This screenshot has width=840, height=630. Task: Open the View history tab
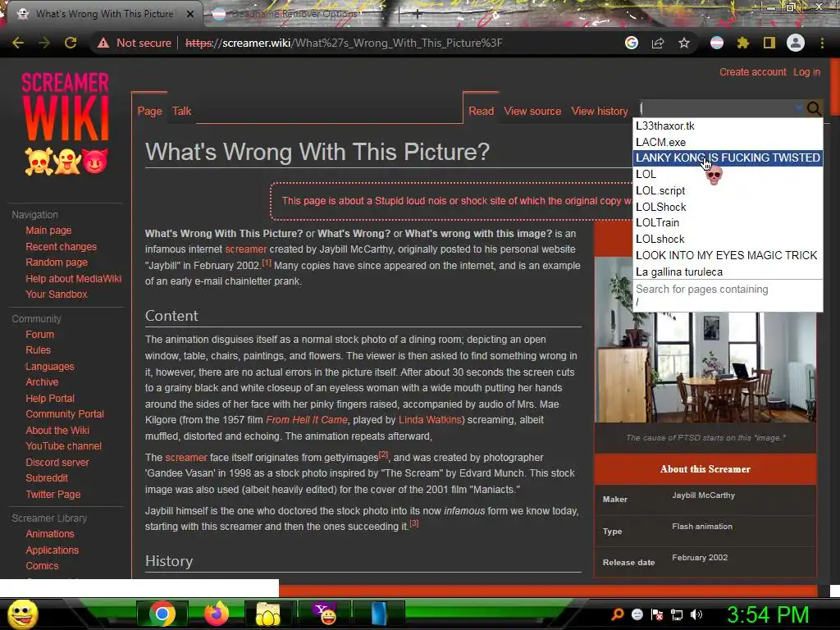click(x=600, y=111)
